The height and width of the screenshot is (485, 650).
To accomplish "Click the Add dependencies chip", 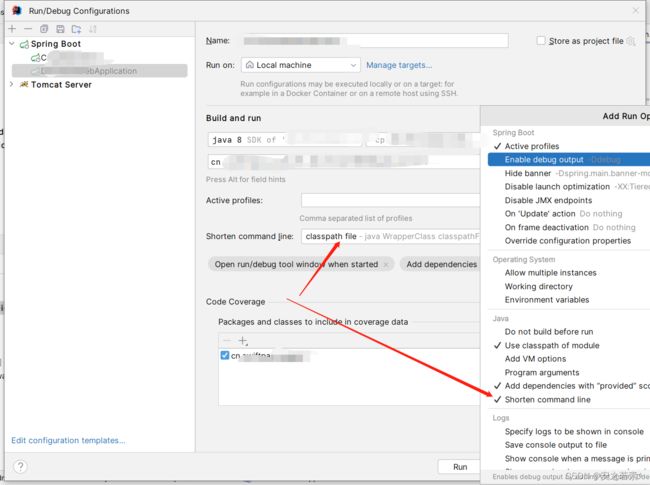I will (440, 264).
